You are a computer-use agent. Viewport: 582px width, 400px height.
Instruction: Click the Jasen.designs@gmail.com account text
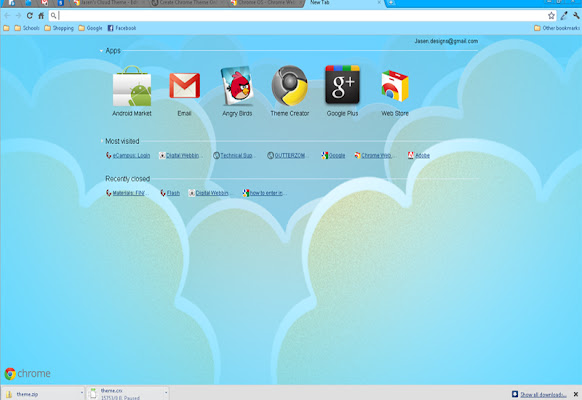pyautogui.click(x=446, y=41)
